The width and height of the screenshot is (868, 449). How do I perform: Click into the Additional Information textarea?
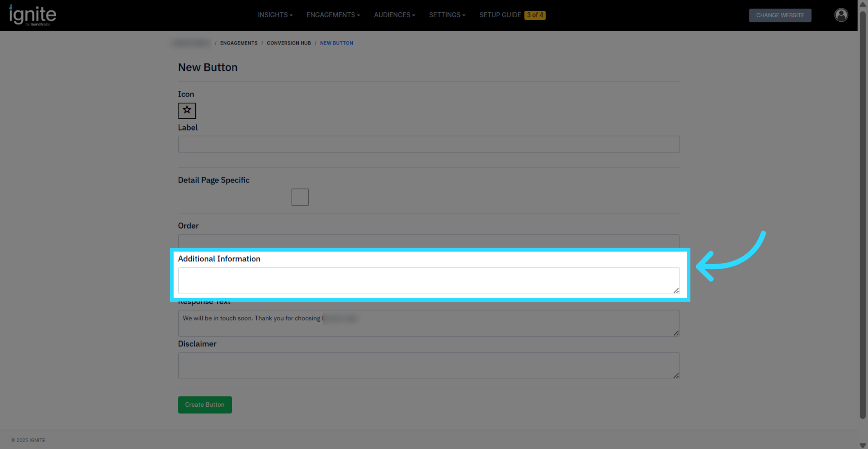pyautogui.click(x=429, y=280)
